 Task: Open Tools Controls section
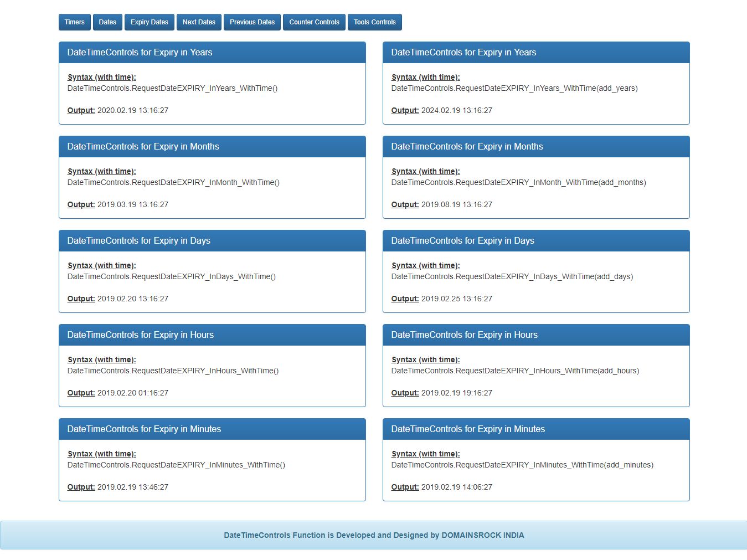[x=375, y=22]
